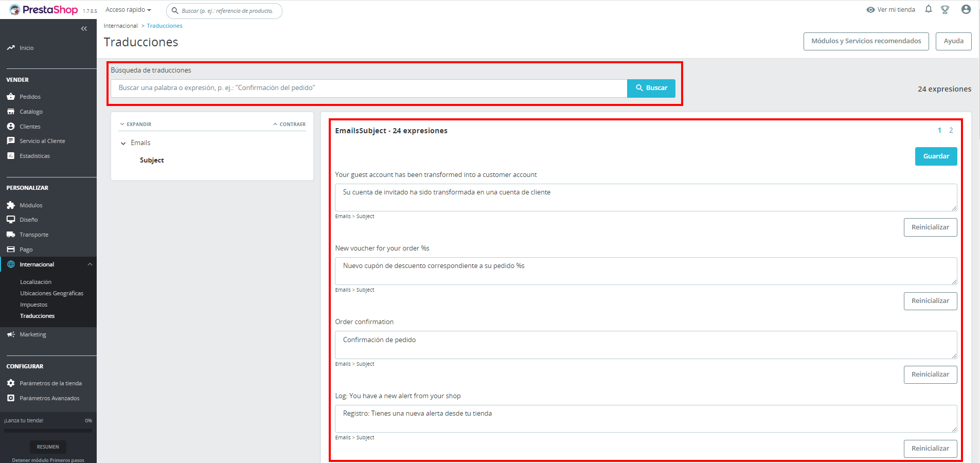Open notifications bell icon
The width and height of the screenshot is (980, 463).
[929, 9]
